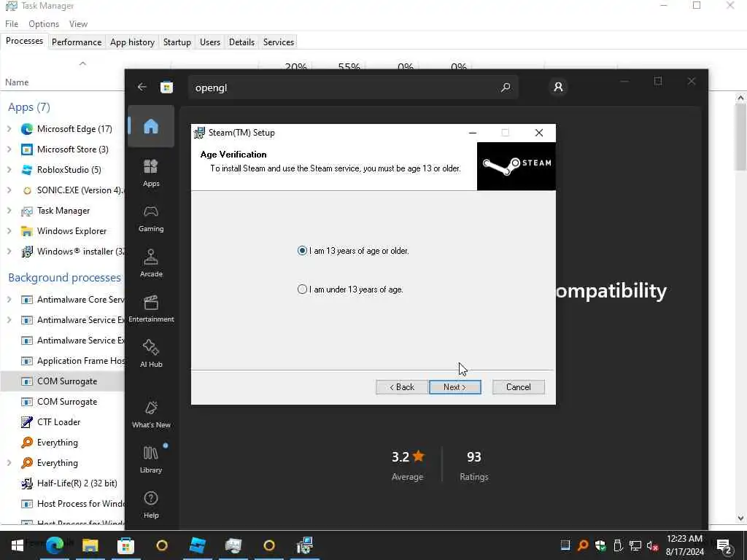Open Microsoft Edge from taskbar

pos(55,545)
